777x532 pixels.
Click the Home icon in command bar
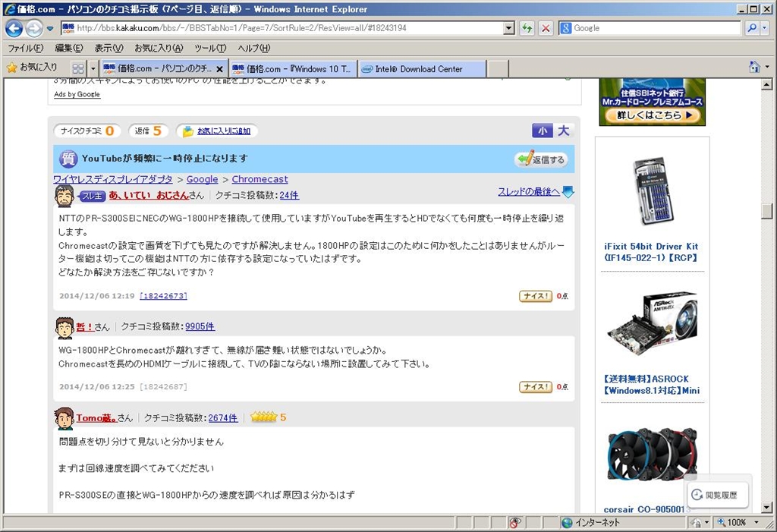pos(754,67)
